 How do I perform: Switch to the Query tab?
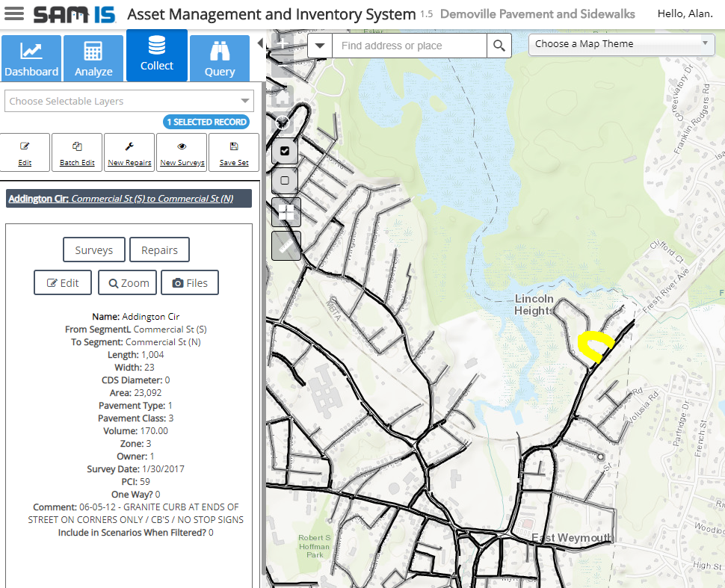[220, 59]
